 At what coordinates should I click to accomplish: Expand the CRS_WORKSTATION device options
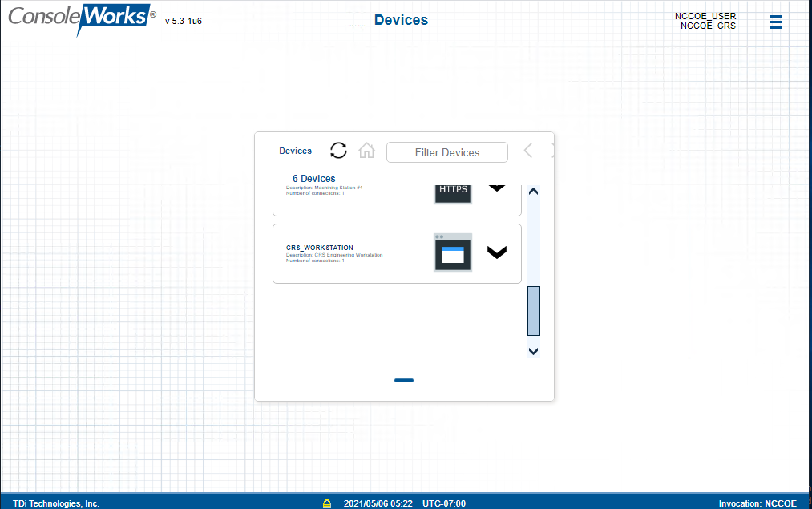(x=497, y=252)
